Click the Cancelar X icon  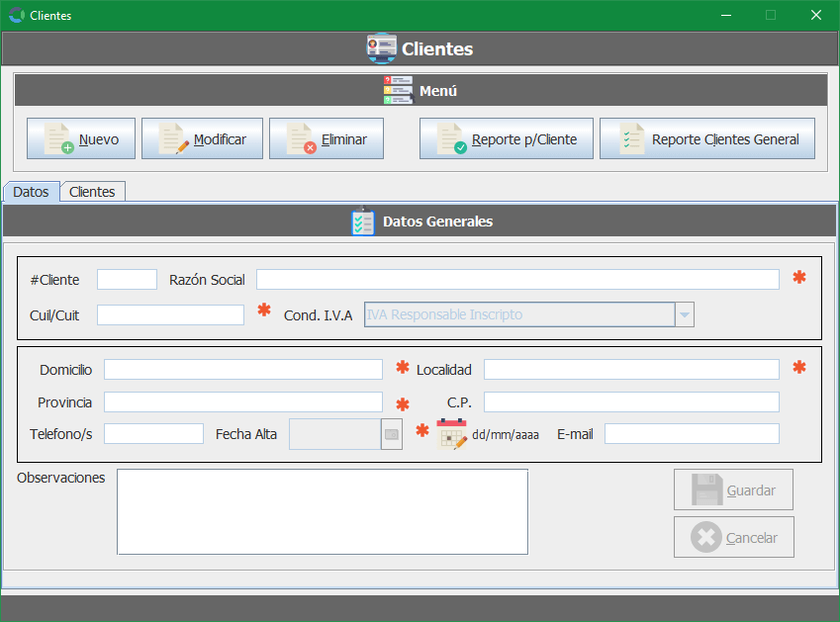[x=705, y=537]
